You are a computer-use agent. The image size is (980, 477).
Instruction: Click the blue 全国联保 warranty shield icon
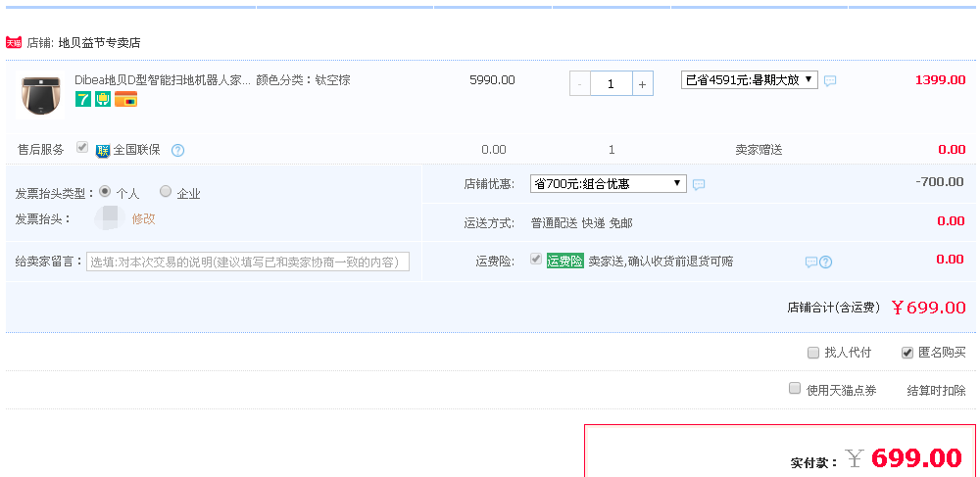(x=103, y=150)
